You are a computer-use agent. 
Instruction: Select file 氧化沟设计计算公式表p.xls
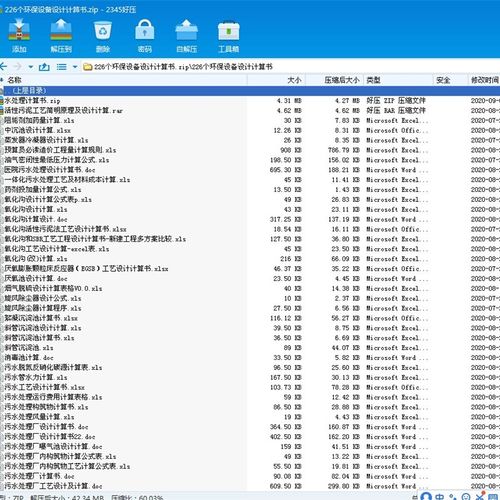coord(48,199)
